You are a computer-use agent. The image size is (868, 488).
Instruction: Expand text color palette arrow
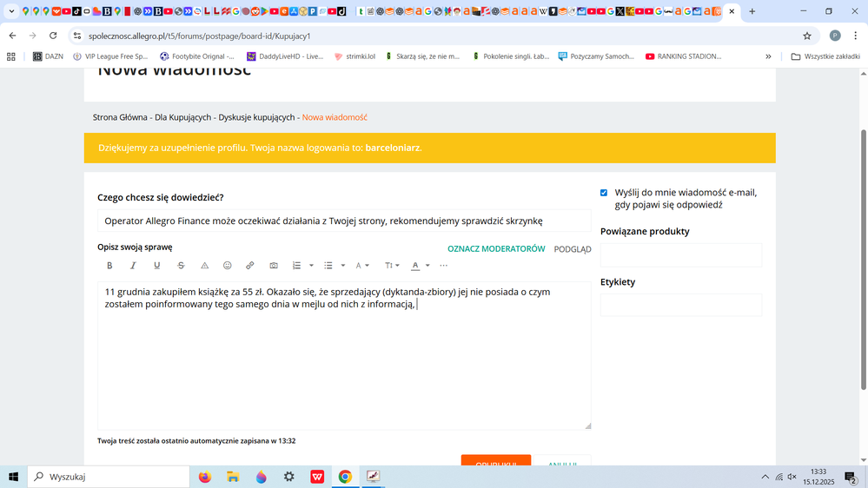coord(427,266)
